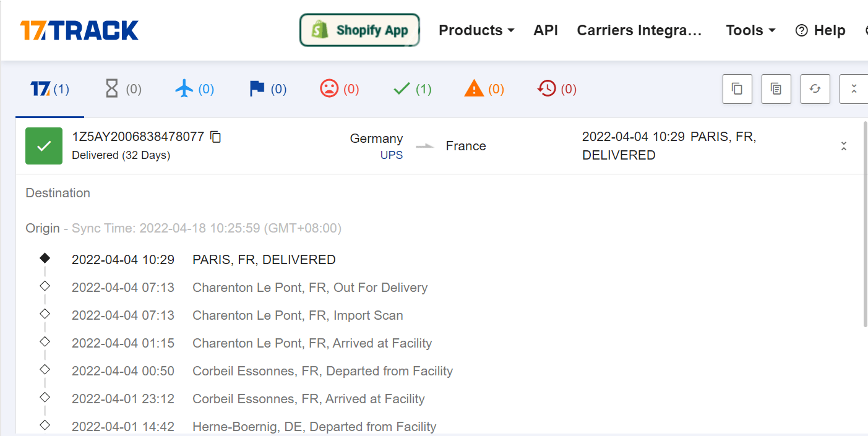
Task: Expand the Products dropdown menu
Action: tap(476, 30)
